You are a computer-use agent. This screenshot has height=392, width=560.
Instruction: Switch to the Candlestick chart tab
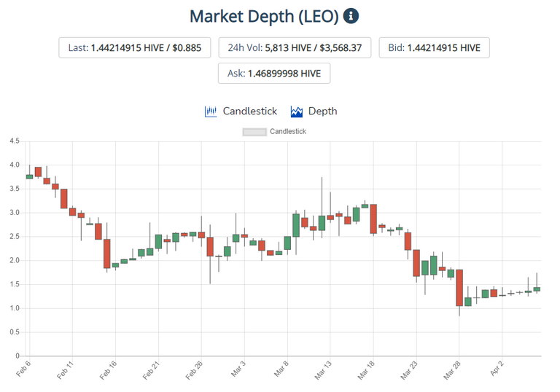[x=241, y=111]
